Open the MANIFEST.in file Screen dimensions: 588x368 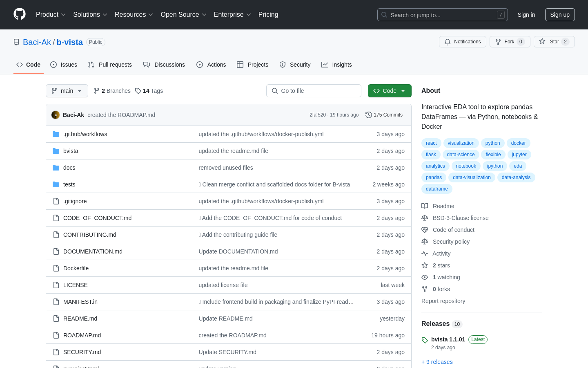(80, 302)
